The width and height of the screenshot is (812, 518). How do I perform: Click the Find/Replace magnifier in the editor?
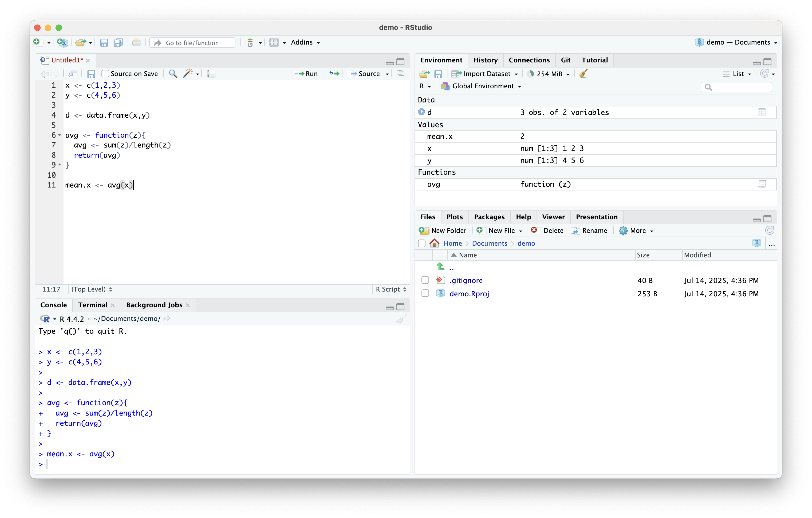173,73
